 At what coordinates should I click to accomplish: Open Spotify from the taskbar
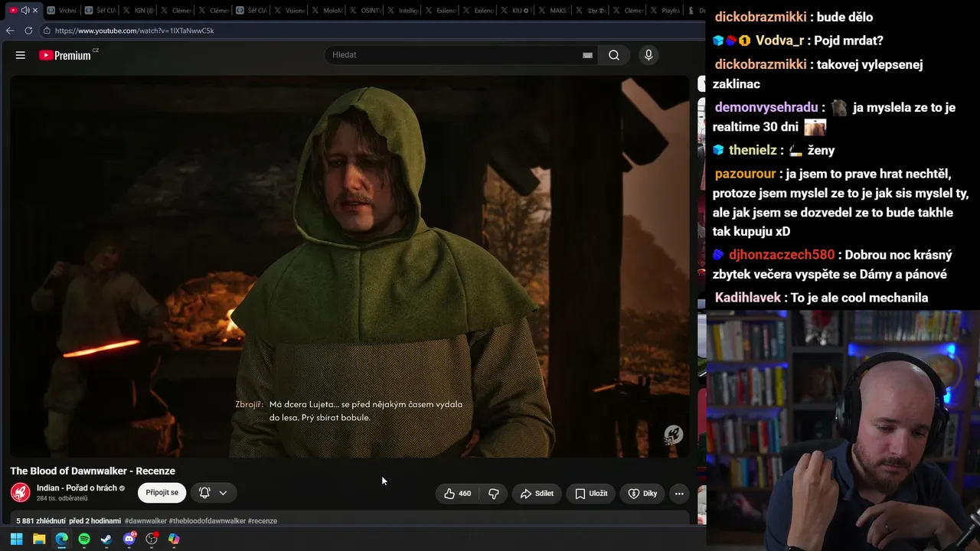pyautogui.click(x=84, y=539)
